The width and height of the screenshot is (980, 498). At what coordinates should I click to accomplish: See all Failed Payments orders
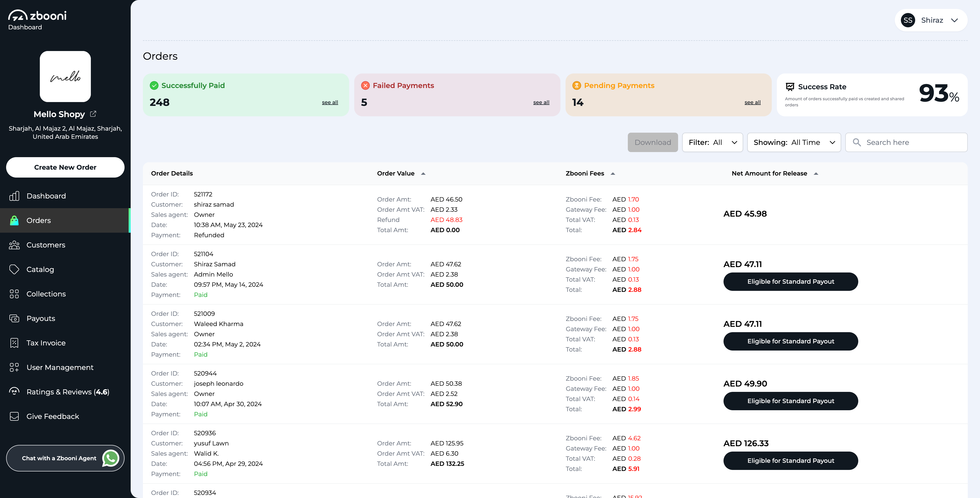(x=541, y=102)
